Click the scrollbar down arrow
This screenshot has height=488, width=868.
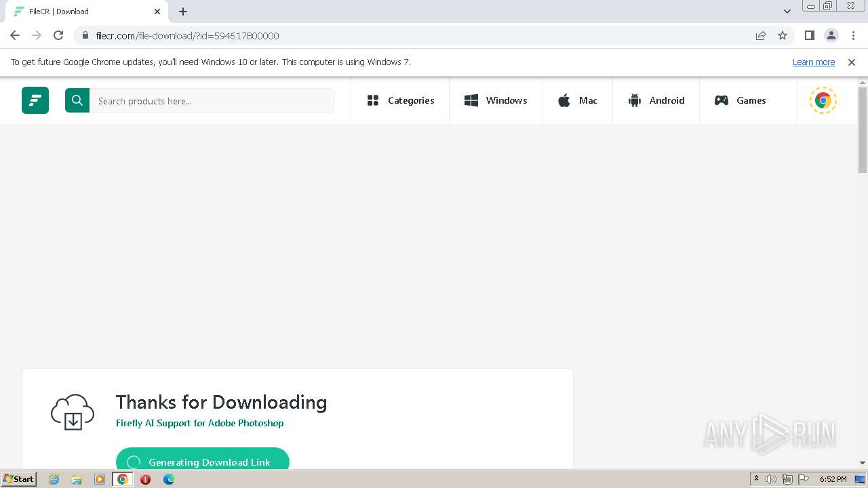[863, 463]
